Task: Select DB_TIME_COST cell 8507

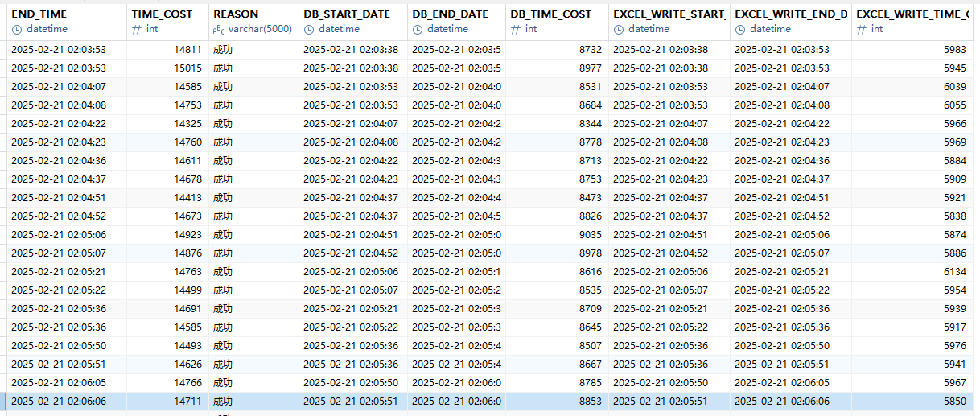Action: [x=558, y=346]
